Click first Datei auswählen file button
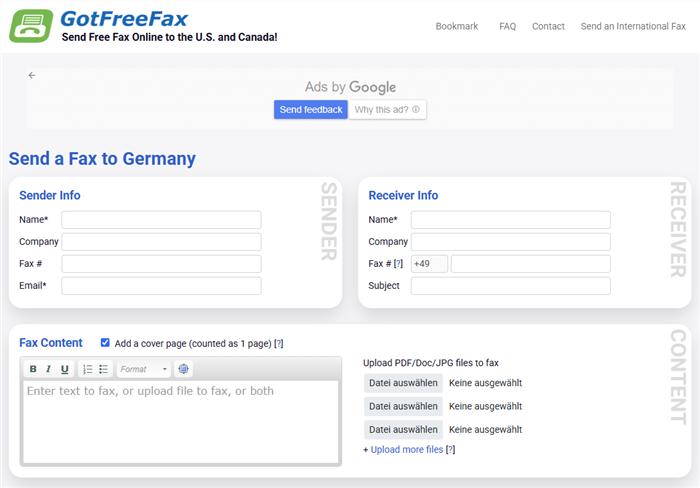700x488 pixels. click(403, 382)
